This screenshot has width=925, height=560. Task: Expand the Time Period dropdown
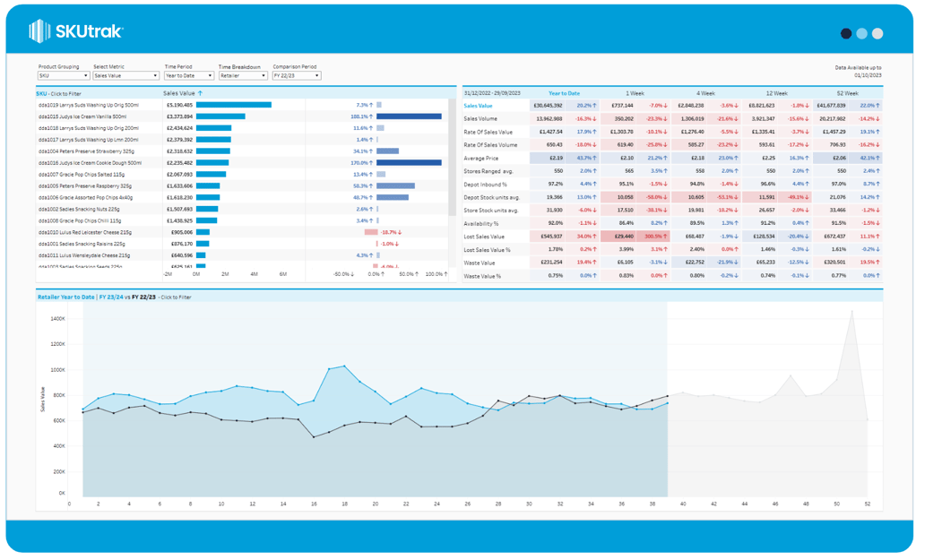tap(188, 76)
